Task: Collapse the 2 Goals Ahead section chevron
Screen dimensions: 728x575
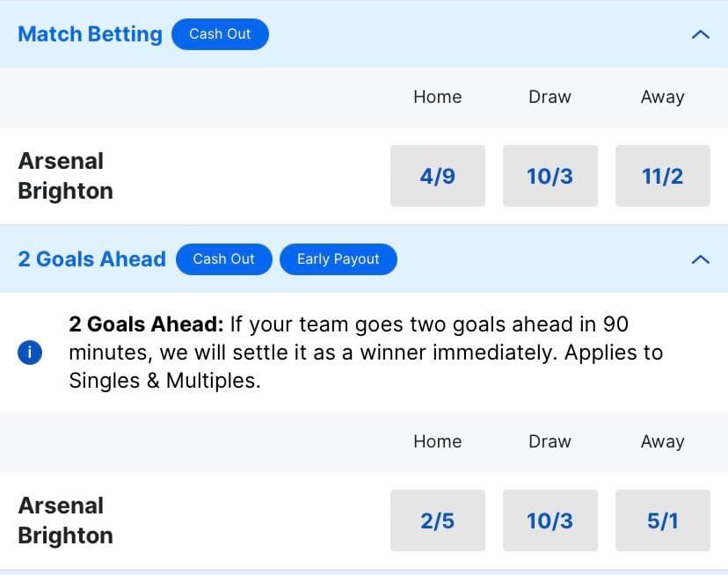Action: 701,259
